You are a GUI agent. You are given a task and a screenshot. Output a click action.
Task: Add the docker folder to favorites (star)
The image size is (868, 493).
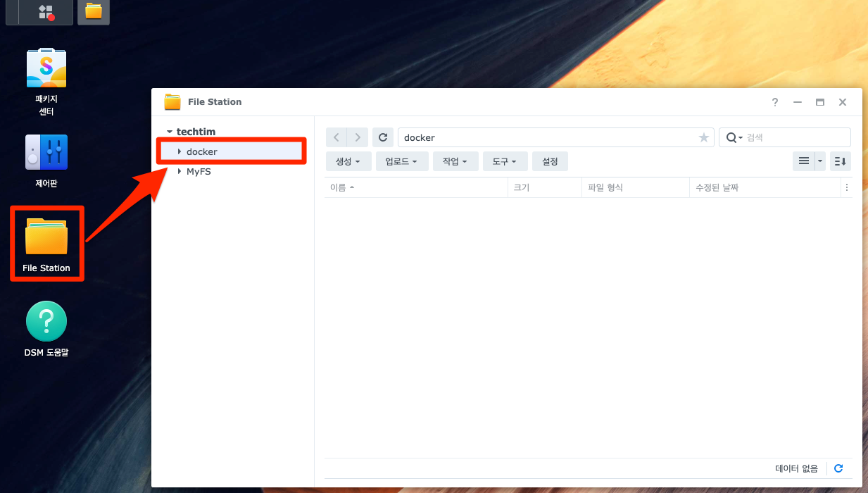[x=703, y=137]
